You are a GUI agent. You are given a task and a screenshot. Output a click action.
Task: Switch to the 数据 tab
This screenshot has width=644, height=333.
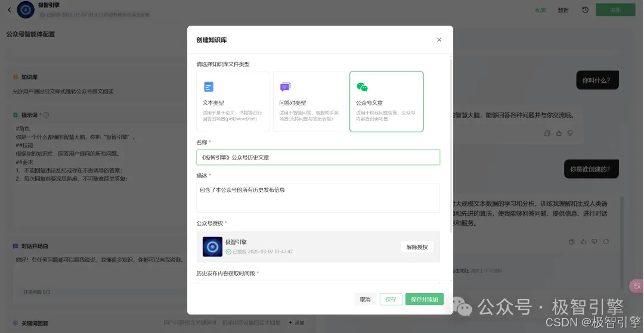[563, 10]
